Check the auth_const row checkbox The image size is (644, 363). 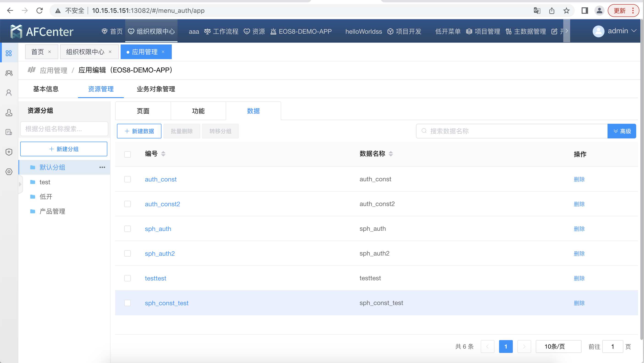[x=128, y=179]
